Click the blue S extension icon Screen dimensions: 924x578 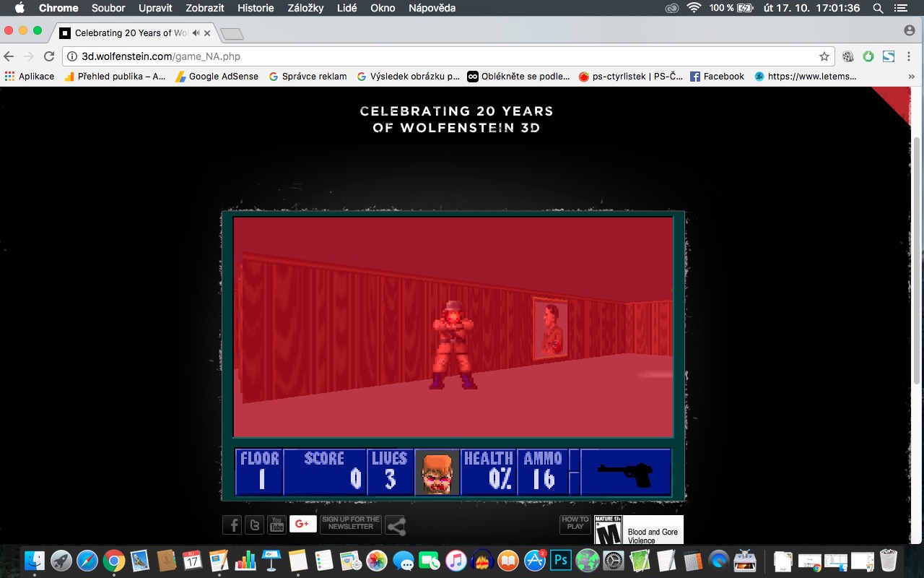click(x=889, y=56)
